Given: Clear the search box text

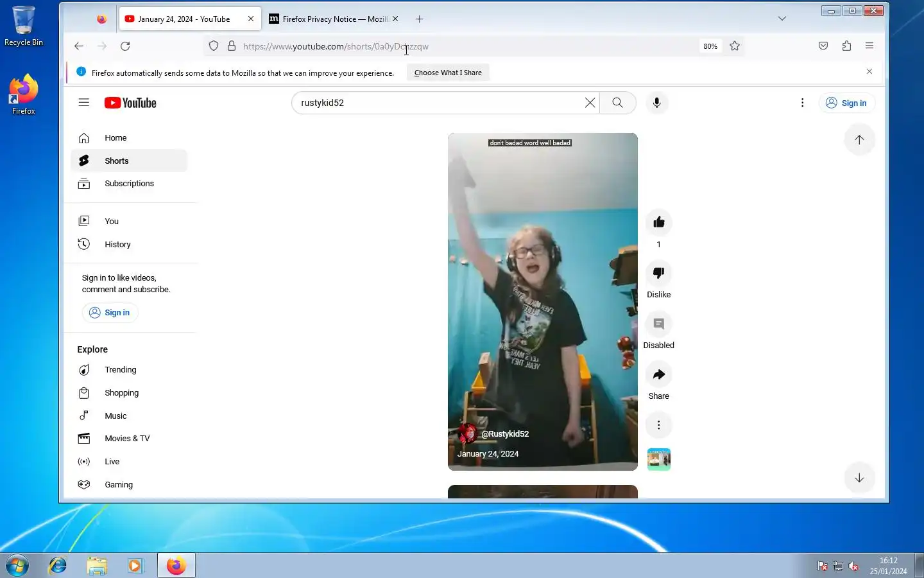Looking at the screenshot, I should pos(590,103).
